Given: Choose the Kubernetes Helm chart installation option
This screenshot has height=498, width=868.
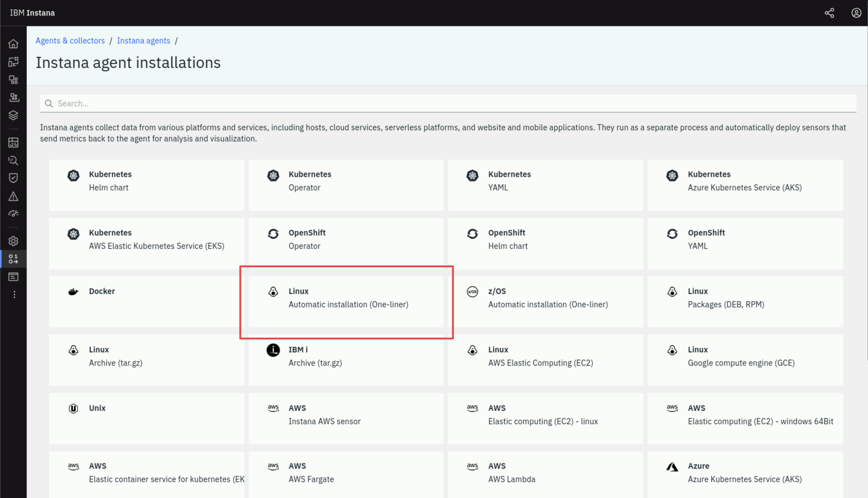Looking at the screenshot, I should pos(147,185).
